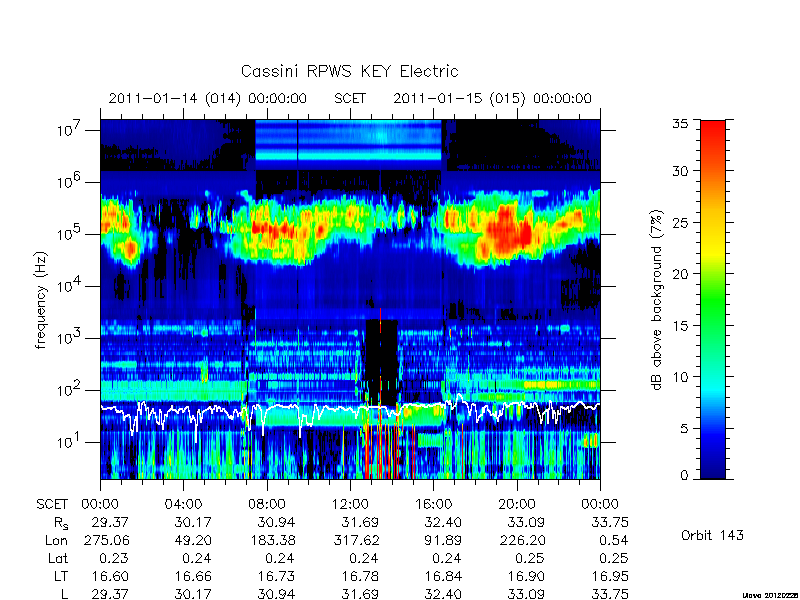Click the 16:00 time tick label
The height and width of the screenshot is (600, 800).
click(x=433, y=504)
